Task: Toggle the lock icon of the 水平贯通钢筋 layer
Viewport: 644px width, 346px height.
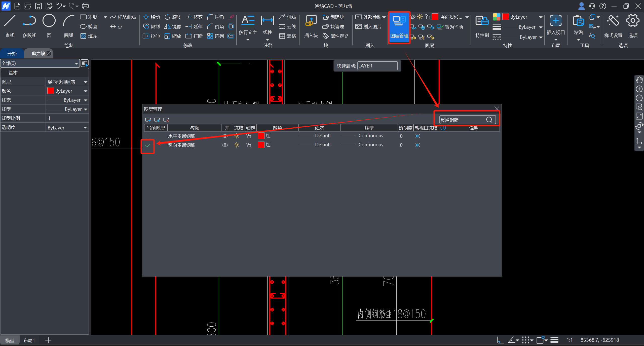Action: tap(249, 136)
